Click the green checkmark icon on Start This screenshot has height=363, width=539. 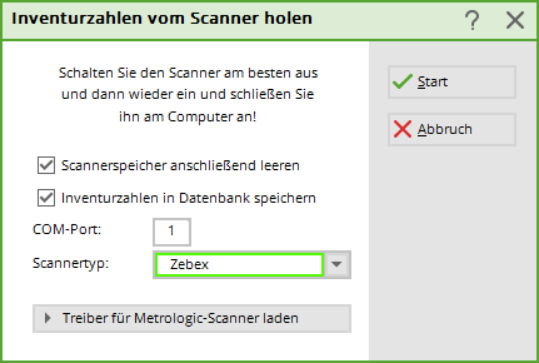(x=402, y=82)
